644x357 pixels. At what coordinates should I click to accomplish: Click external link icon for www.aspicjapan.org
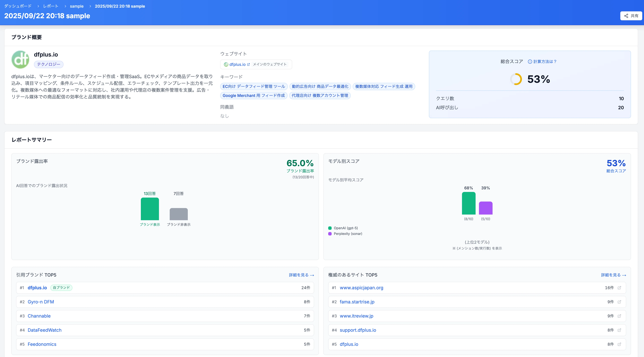coord(619,288)
